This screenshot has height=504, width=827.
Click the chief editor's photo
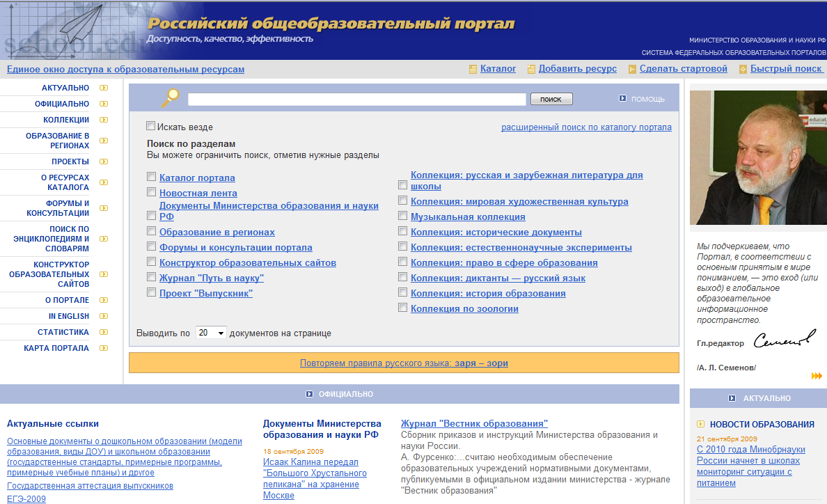click(759, 157)
